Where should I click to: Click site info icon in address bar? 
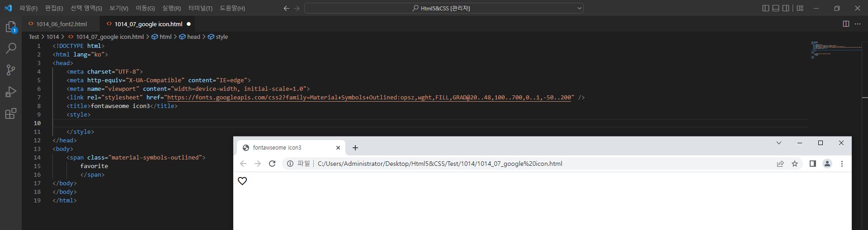click(x=290, y=164)
